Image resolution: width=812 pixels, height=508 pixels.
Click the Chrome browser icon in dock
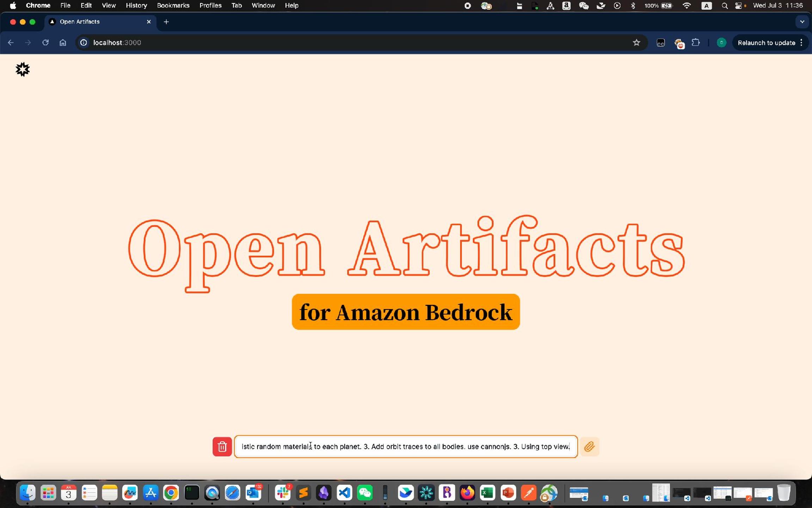click(x=171, y=494)
